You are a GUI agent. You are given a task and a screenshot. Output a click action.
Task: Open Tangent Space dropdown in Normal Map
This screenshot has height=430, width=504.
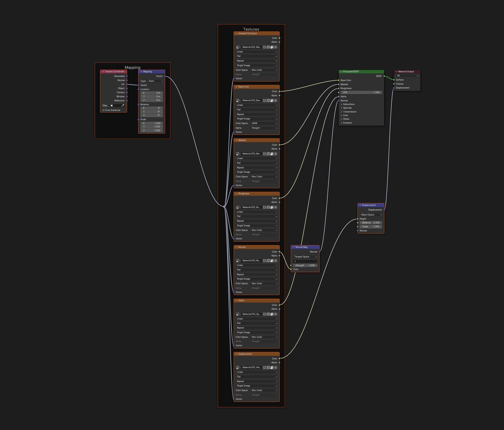pyautogui.click(x=305, y=257)
